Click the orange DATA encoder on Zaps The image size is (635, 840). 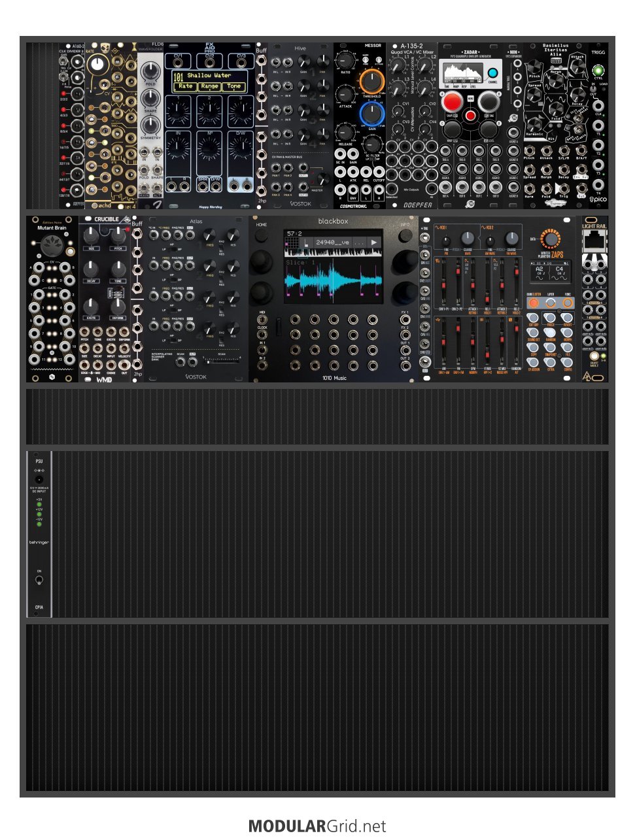pyautogui.click(x=551, y=238)
